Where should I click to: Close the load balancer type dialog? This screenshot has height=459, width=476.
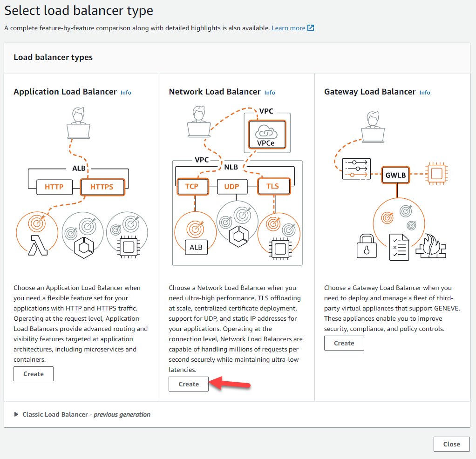(x=451, y=444)
